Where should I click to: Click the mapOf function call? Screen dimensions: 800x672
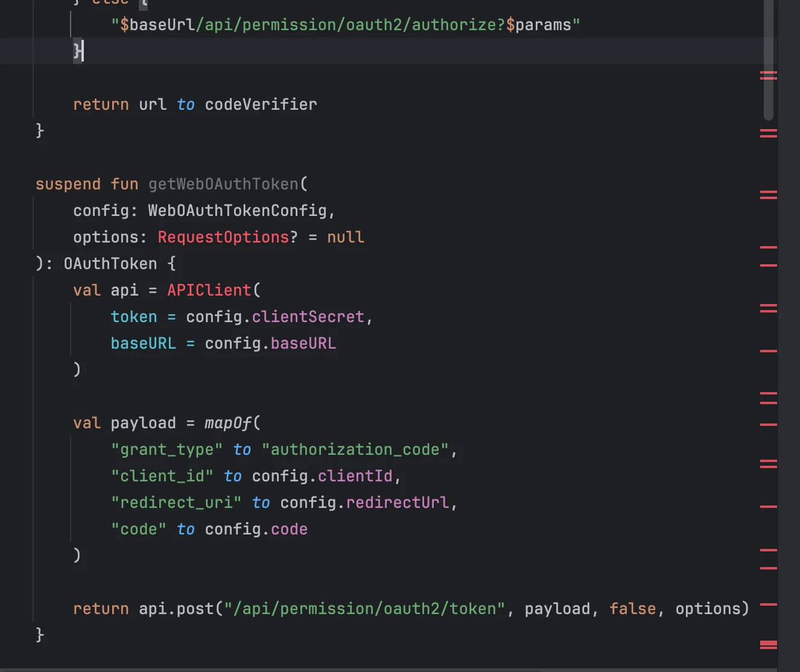click(227, 423)
